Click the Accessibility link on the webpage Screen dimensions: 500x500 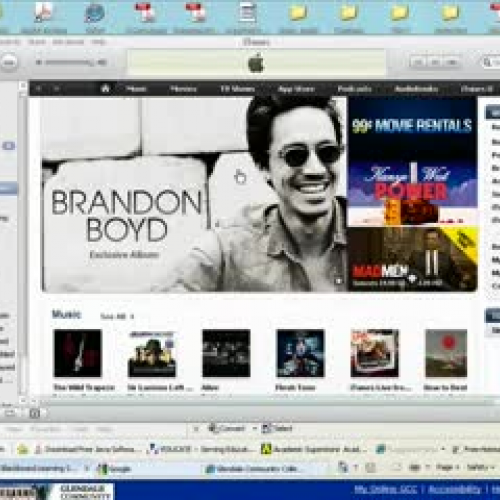[x=455, y=489]
